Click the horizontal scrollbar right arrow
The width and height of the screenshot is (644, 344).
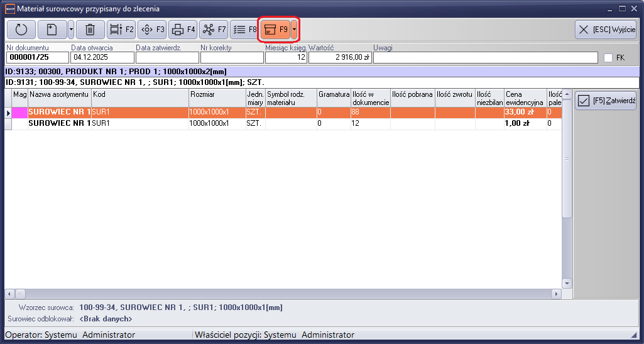tap(556, 294)
